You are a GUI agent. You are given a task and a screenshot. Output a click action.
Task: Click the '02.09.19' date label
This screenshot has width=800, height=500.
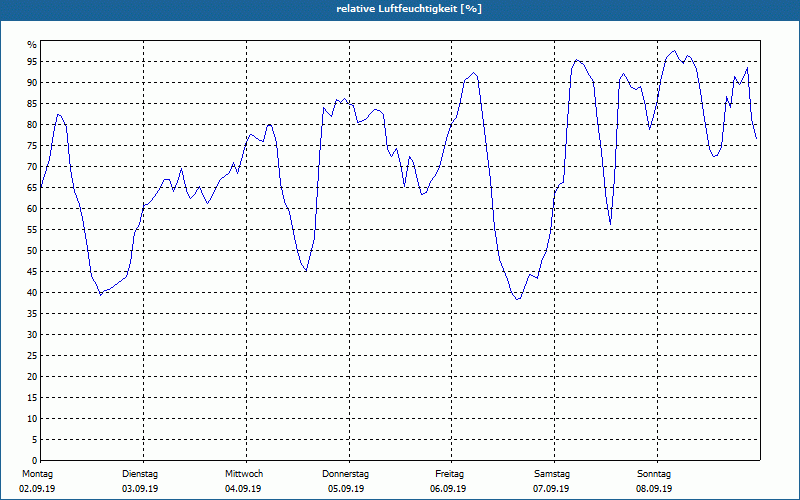click(37, 489)
